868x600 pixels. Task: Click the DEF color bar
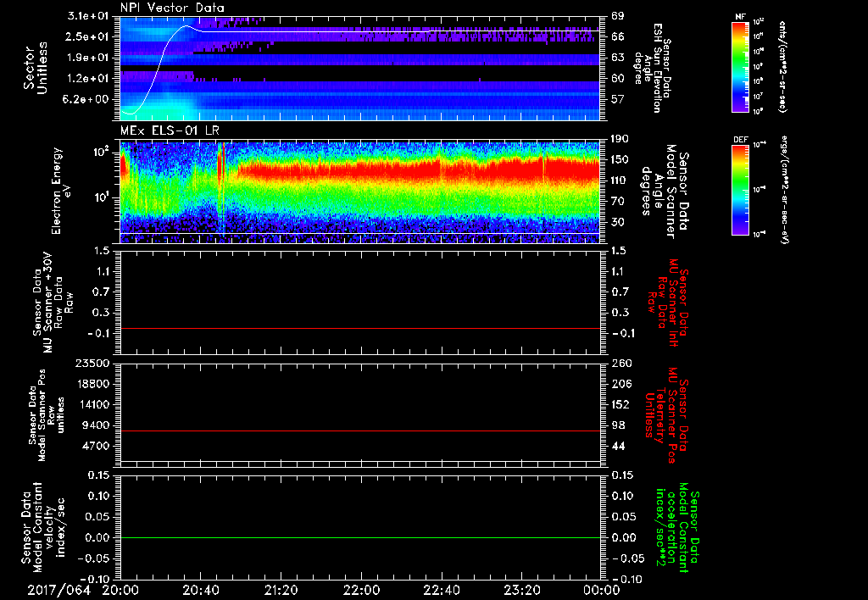pos(740,191)
